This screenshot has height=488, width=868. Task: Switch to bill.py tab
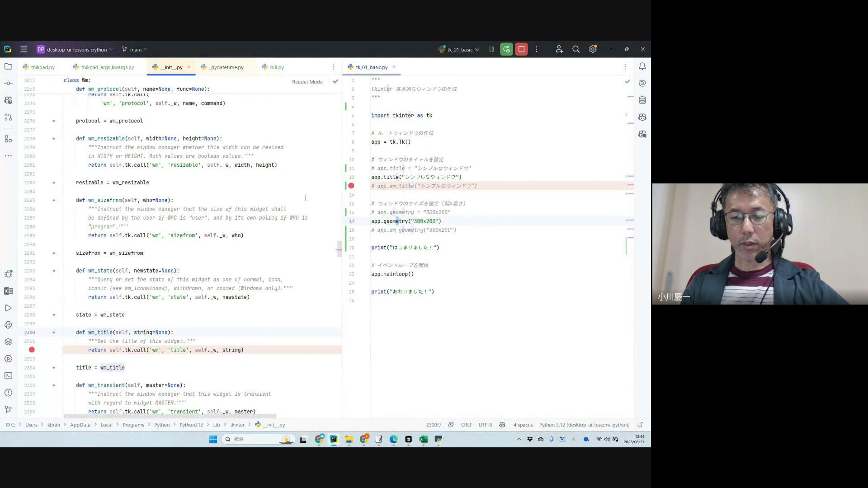point(277,67)
